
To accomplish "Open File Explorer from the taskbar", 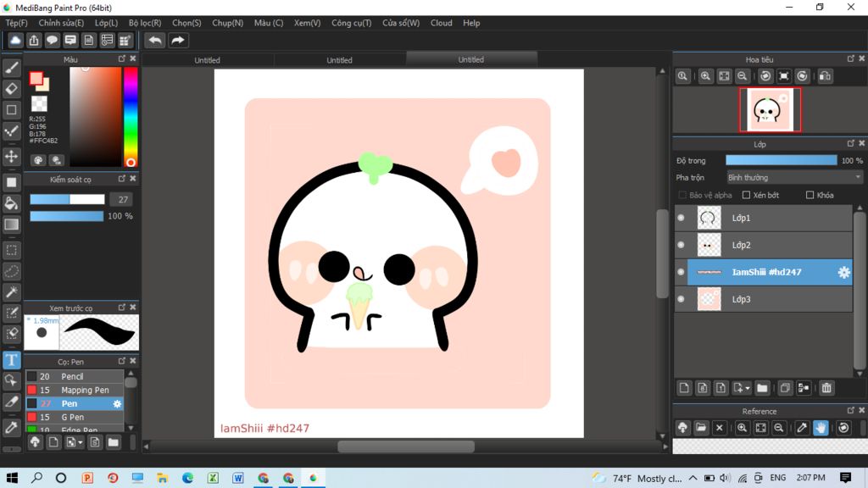I will coord(162,478).
